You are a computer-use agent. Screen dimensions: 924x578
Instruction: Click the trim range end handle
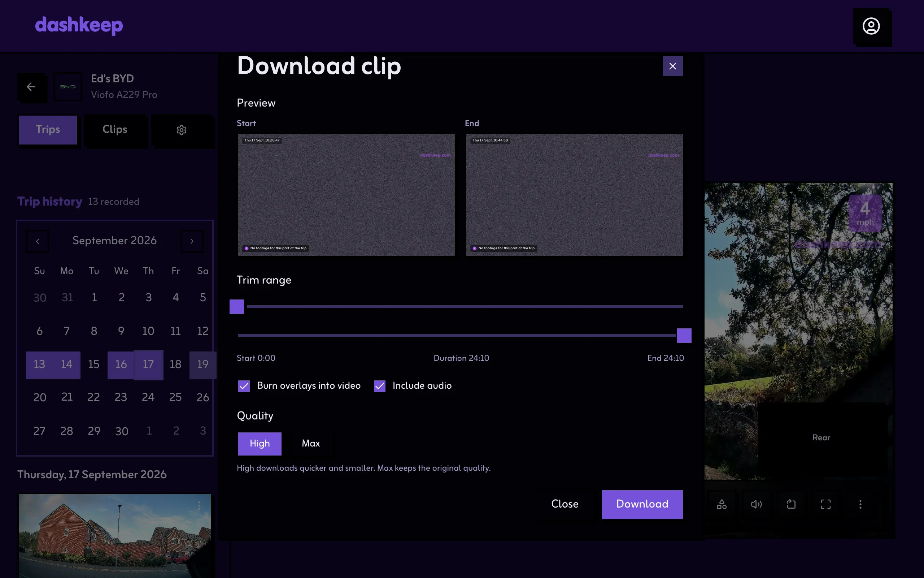(684, 336)
